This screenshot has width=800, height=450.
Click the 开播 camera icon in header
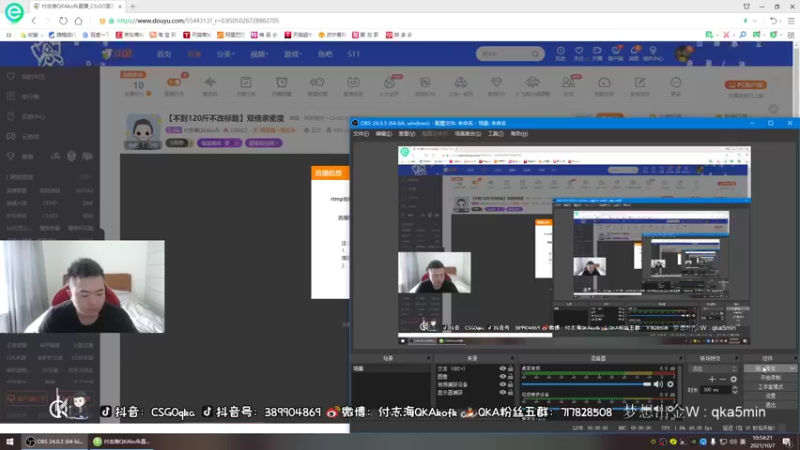(597, 51)
